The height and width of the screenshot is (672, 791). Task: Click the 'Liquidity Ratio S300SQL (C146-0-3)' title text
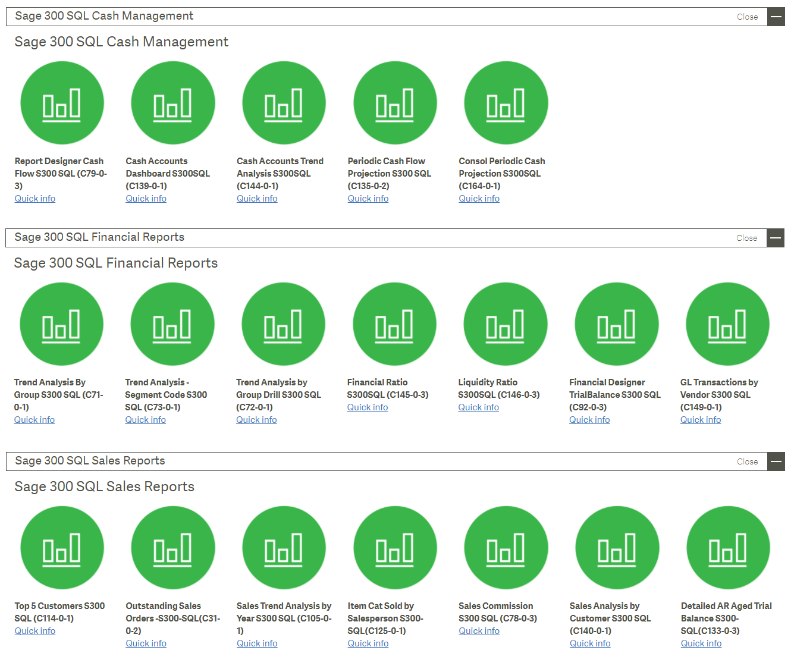pos(499,388)
